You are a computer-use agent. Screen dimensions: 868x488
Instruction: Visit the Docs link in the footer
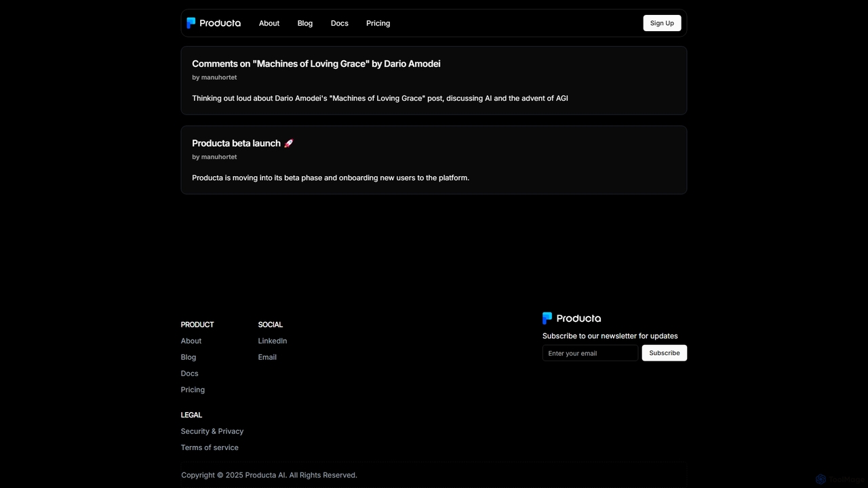pos(190,373)
